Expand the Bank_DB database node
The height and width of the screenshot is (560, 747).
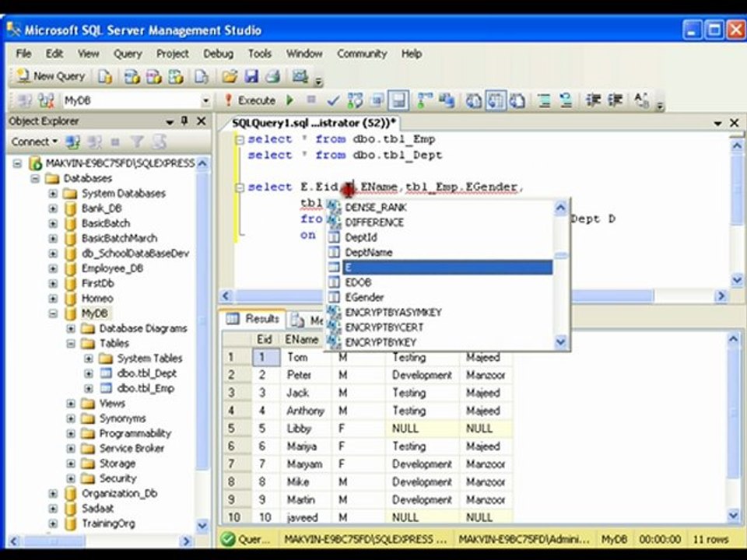pyautogui.click(x=53, y=208)
